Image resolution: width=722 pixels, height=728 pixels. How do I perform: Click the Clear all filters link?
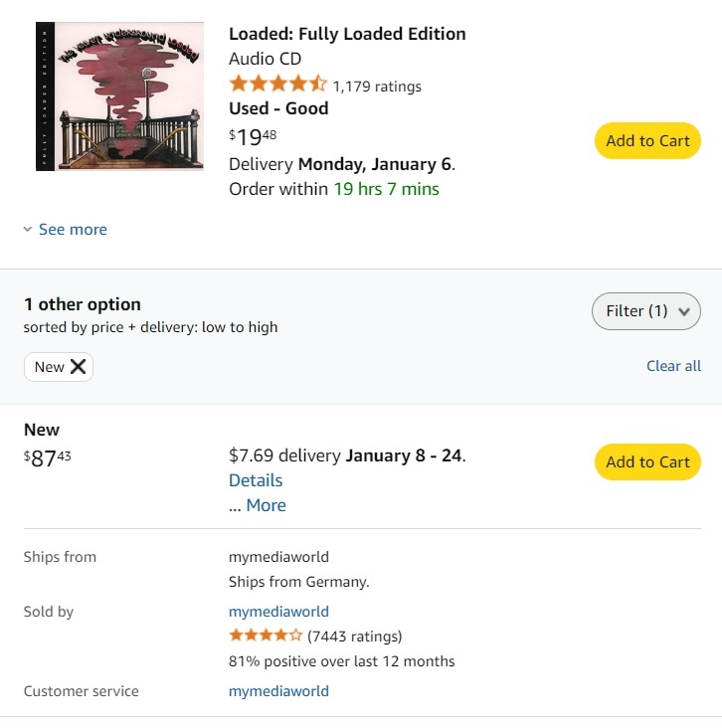pyautogui.click(x=673, y=366)
